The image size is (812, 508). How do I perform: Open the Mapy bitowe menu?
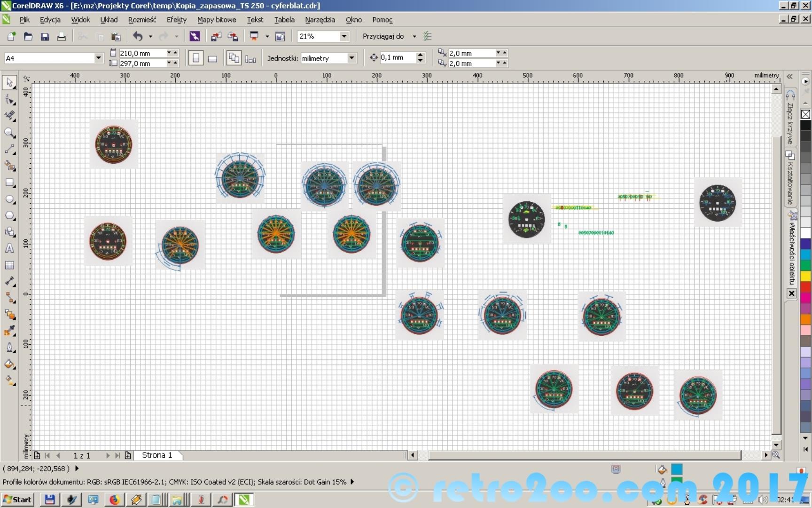coord(217,20)
